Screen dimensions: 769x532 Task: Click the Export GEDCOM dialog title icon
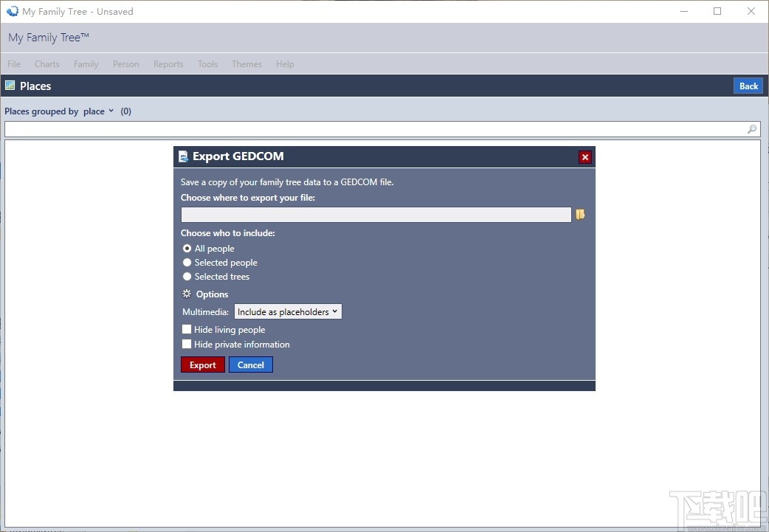183,156
